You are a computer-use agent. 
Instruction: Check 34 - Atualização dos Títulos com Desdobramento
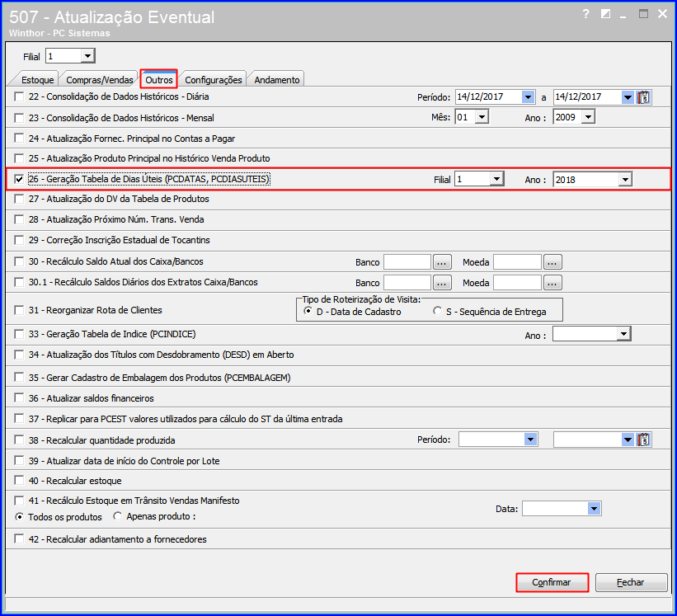(x=19, y=355)
